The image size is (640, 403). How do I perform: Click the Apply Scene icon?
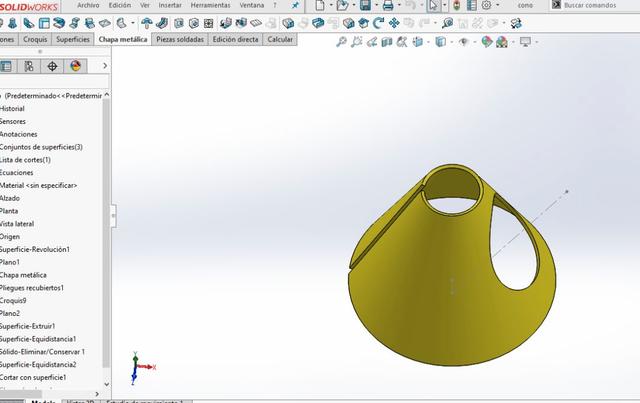point(502,42)
